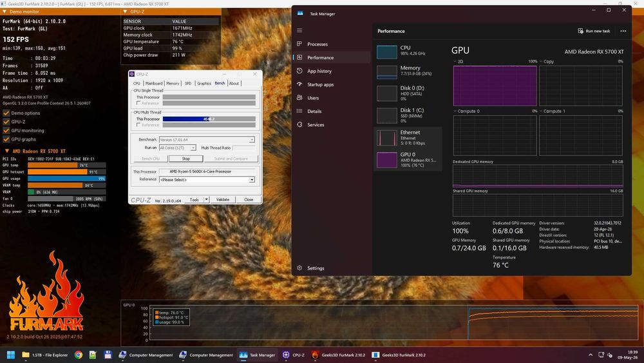Click the Close button in CPU-Z footer
This screenshot has width=644, height=363.
[x=249, y=200]
